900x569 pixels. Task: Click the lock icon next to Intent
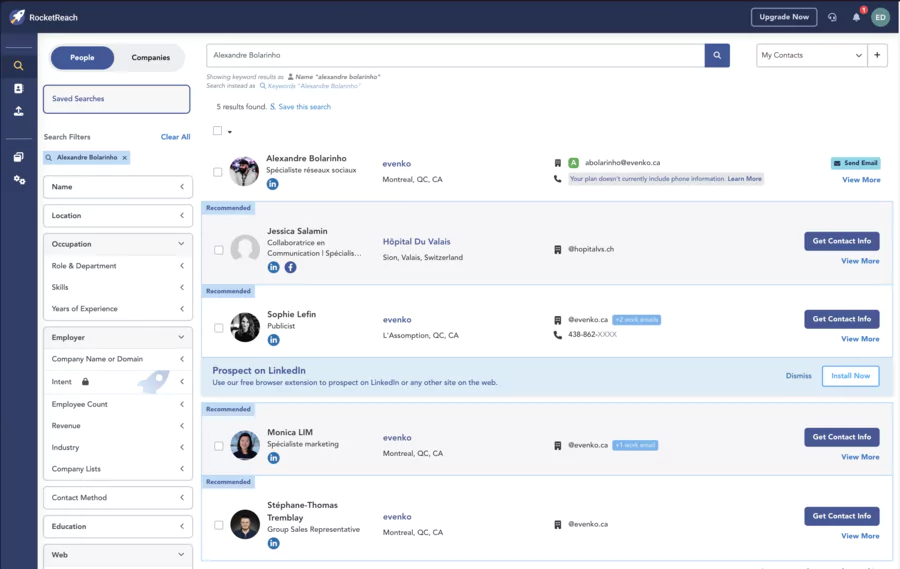(x=85, y=381)
